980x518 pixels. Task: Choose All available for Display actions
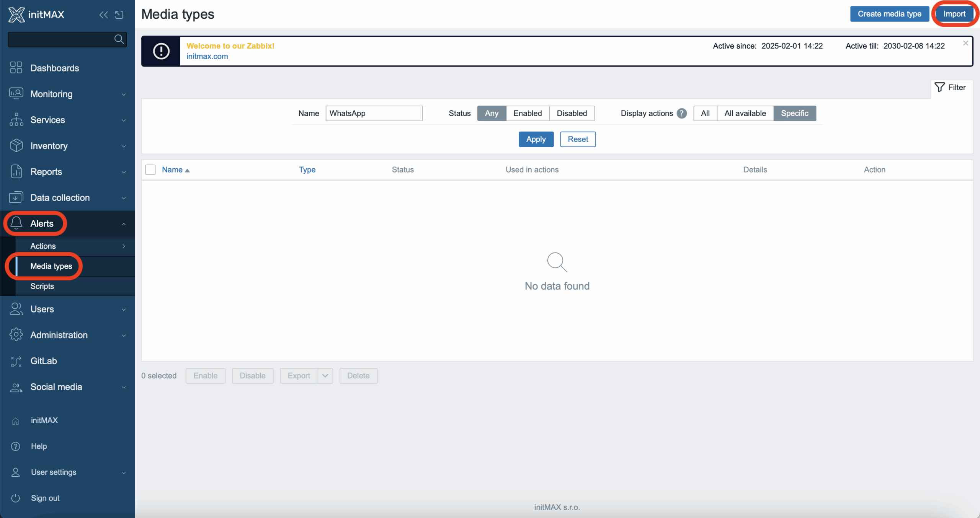pos(745,113)
